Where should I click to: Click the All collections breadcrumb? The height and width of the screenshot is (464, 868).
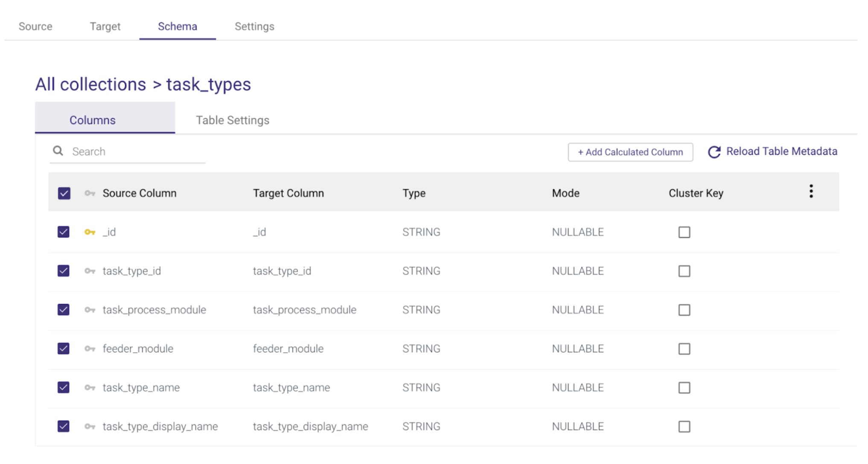click(x=90, y=84)
